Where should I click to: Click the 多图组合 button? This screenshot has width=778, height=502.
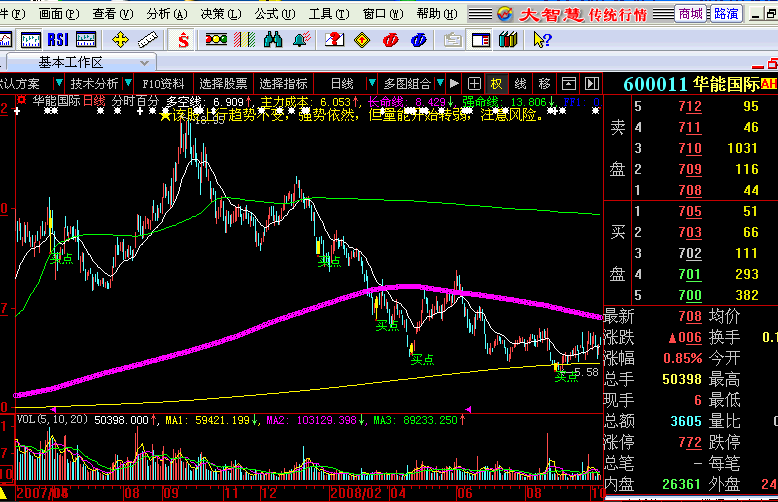point(407,83)
